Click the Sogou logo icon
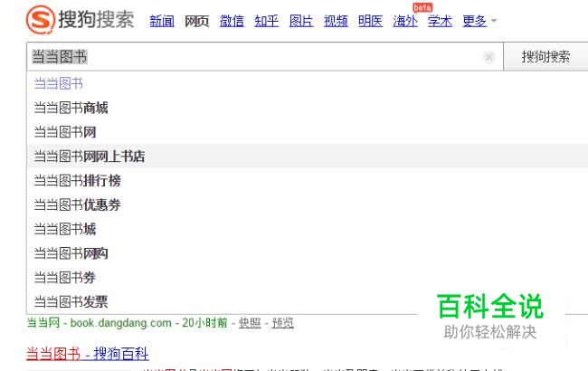This screenshot has width=588, height=371. [x=41, y=20]
